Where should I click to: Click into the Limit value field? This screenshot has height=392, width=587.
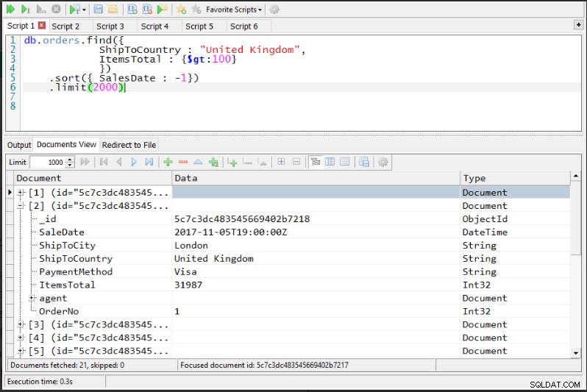tap(47, 162)
